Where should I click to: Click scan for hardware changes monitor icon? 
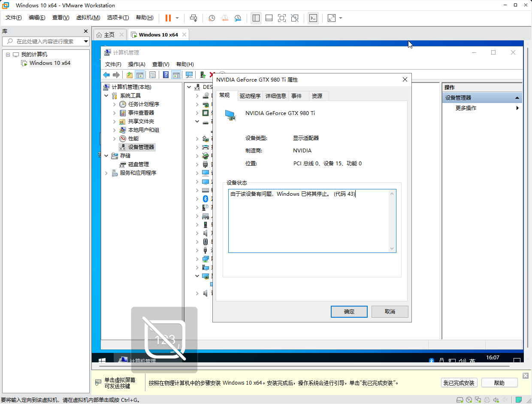pyautogui.click(x=189, y=75)
